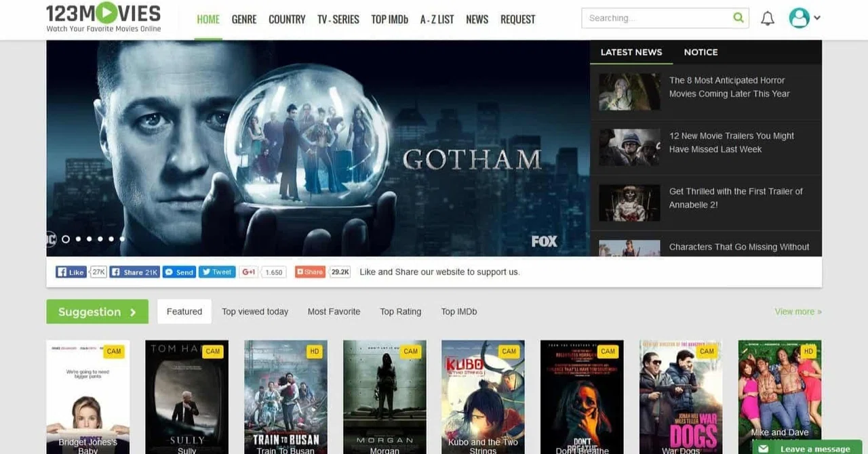This screenshot has width=868, height=454.
Task: Open the COUNTRY menu
Action: 287,19
